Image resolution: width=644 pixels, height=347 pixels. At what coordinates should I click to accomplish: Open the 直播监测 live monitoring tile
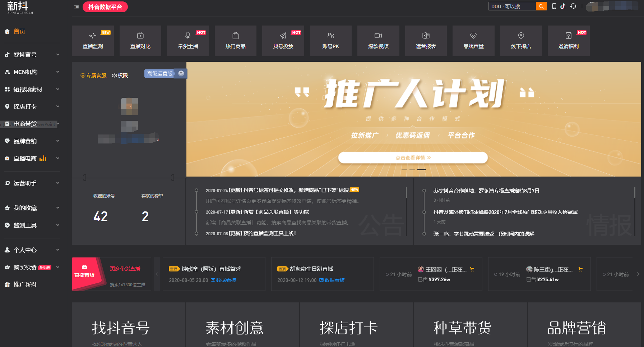pos(93,41)
